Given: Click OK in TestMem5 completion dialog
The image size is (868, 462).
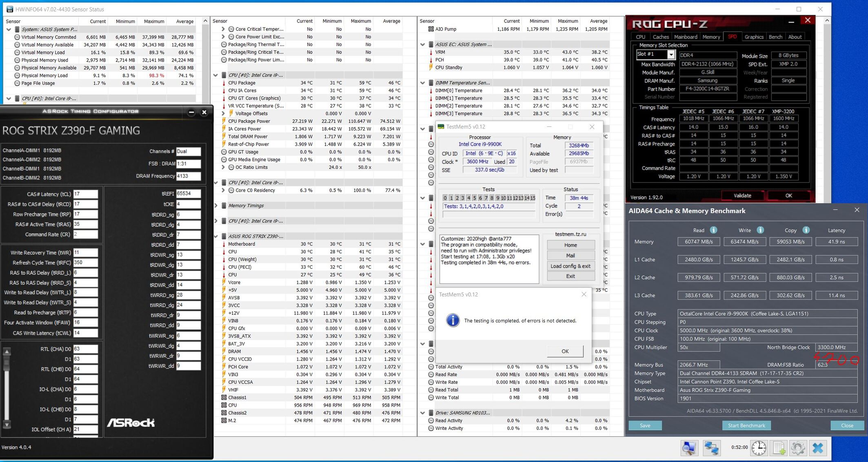Looking at the screenshot, I should 565,351.
